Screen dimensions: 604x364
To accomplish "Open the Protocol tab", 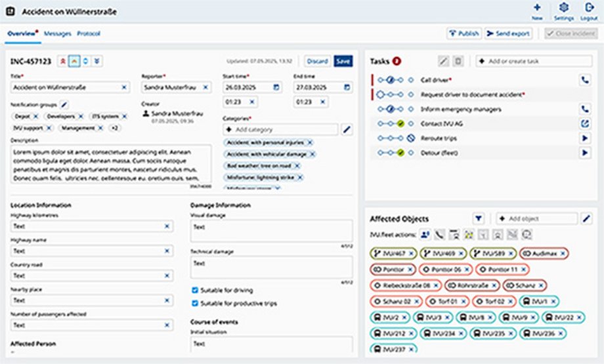I will 89,33.
